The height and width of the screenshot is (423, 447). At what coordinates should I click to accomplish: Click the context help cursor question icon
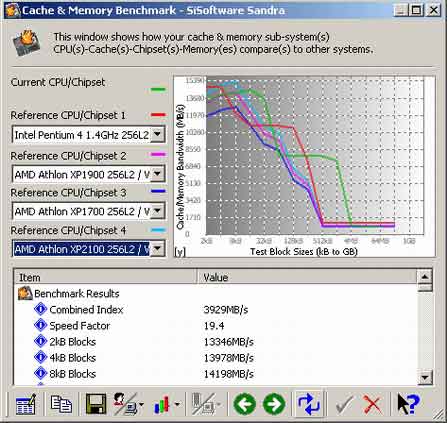(408, 404)
